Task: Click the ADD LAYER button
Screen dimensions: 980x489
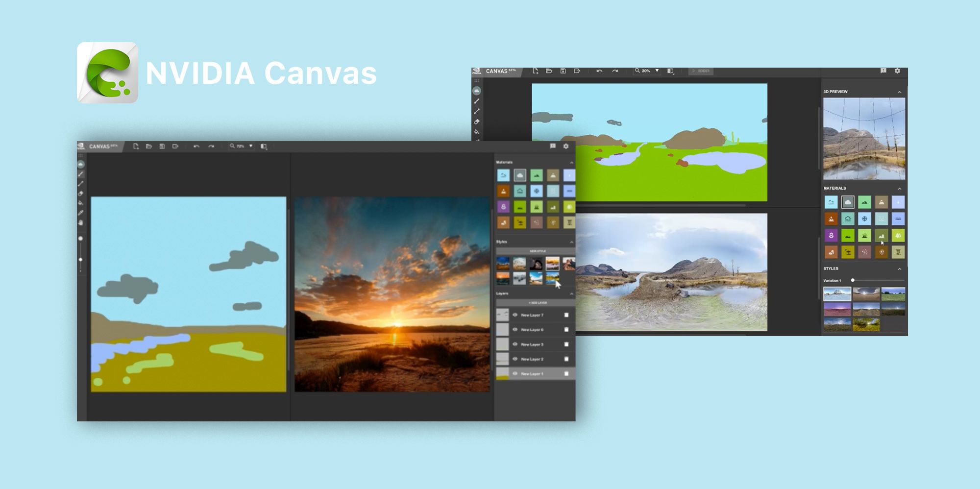Action: (x=535, y=303)
